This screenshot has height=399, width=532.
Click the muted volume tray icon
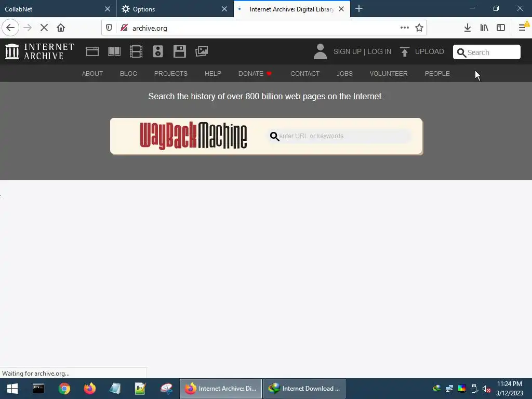pyautogui.click(x=486, y=389)
